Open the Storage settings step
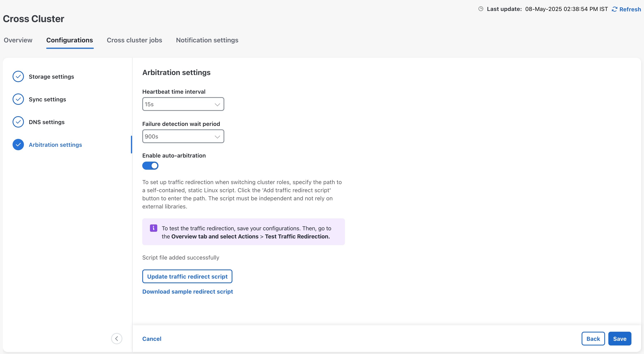The width and height of the screenshot is (644, 354). 51,77
